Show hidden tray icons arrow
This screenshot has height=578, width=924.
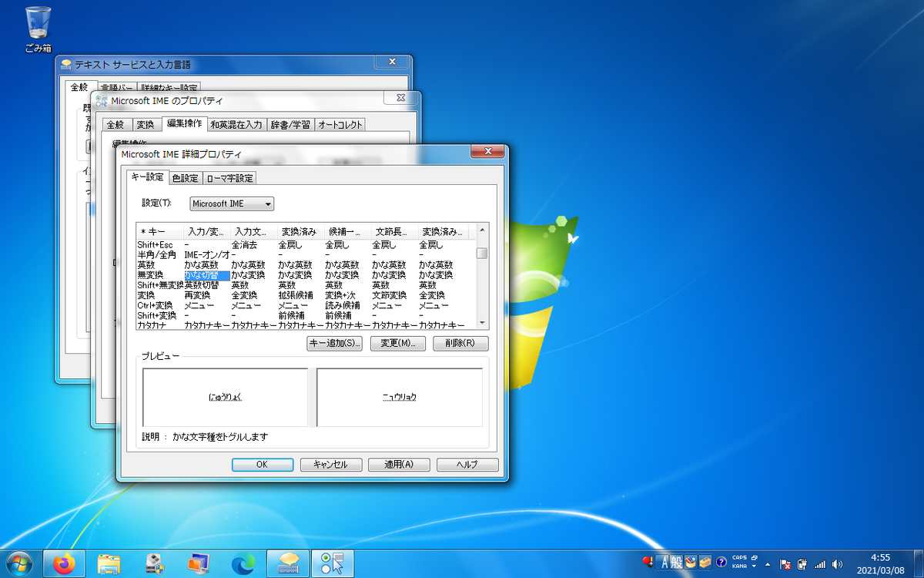coord(768,565)
